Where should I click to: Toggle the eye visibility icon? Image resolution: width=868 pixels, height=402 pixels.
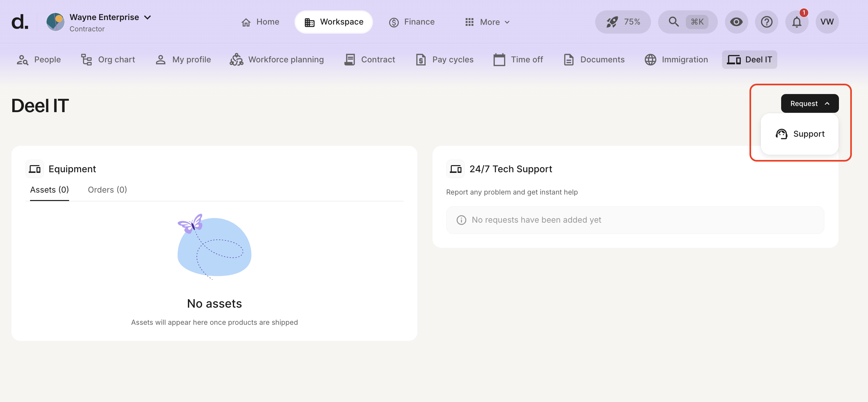tap(736, 22)
